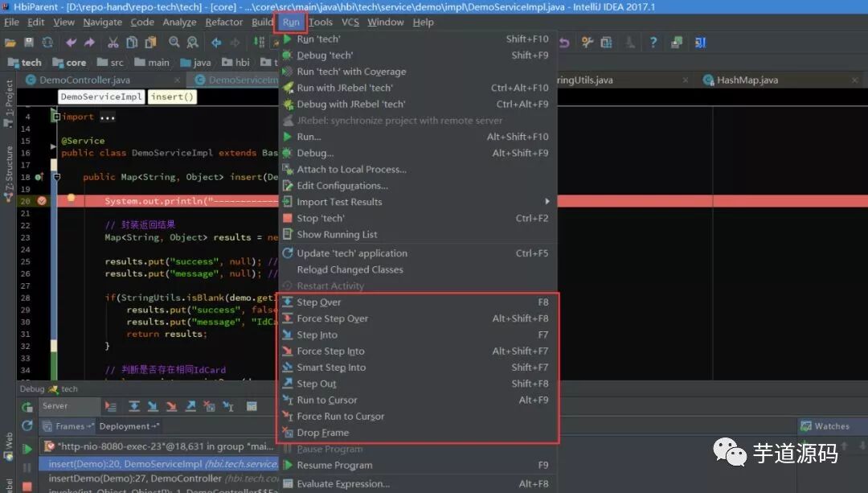
Task: Select Edit Configurations menu entry
Action: click(x=417, y=186)
